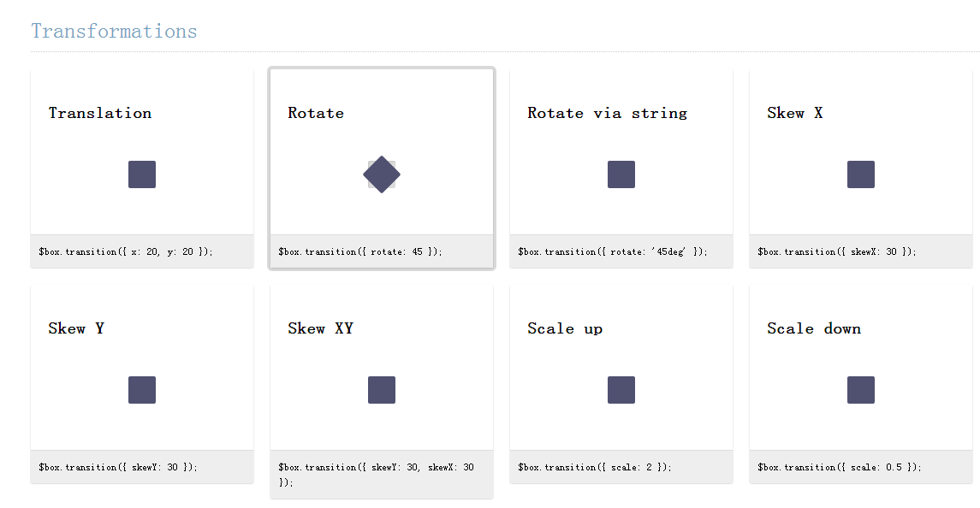This screenshot has width=980, height=508.
Task: Click the rotate: '45deg' code snippet
Action: 613,251
